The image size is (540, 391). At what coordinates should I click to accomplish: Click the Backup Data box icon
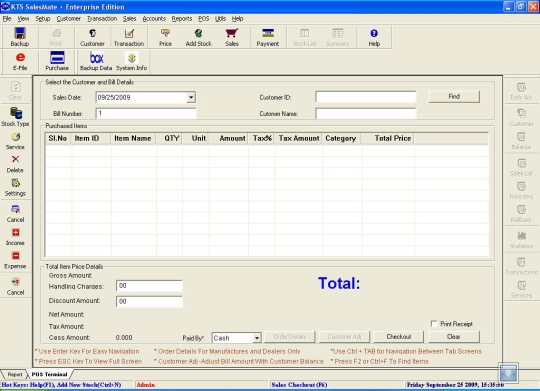(96, 61)
